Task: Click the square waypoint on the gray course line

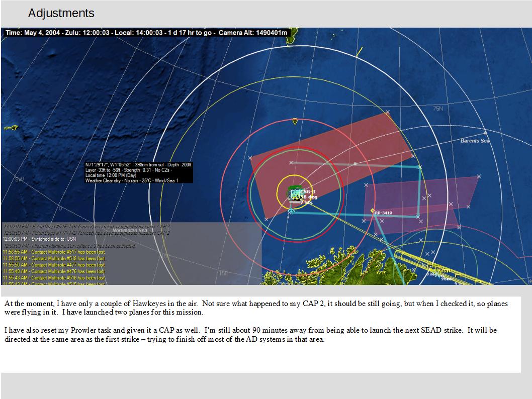Action: pos(355,164)
